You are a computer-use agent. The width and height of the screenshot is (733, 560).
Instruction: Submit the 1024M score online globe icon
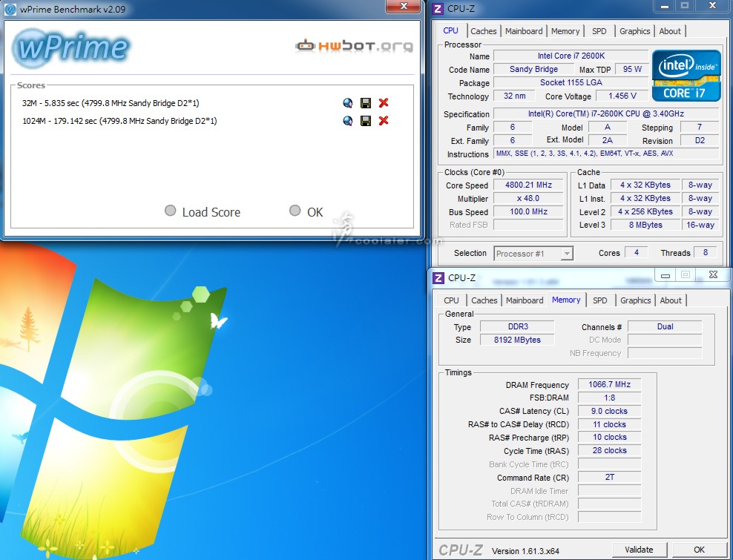(x=347, y=121)
